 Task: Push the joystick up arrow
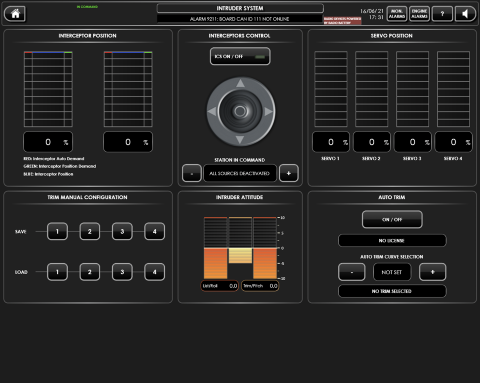coord(240,83)
